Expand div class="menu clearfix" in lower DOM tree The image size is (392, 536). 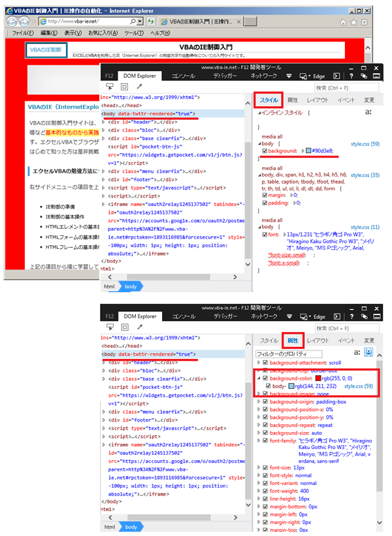(104, 412)
